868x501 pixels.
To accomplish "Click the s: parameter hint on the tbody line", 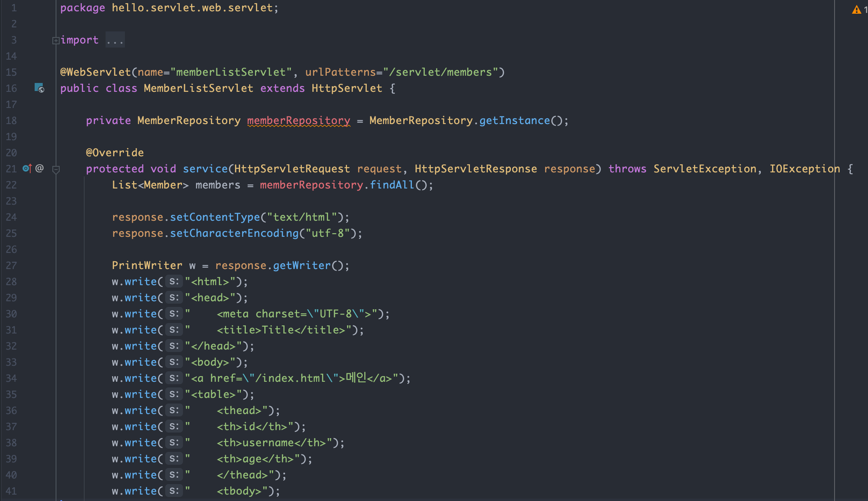I will (174, 491).
